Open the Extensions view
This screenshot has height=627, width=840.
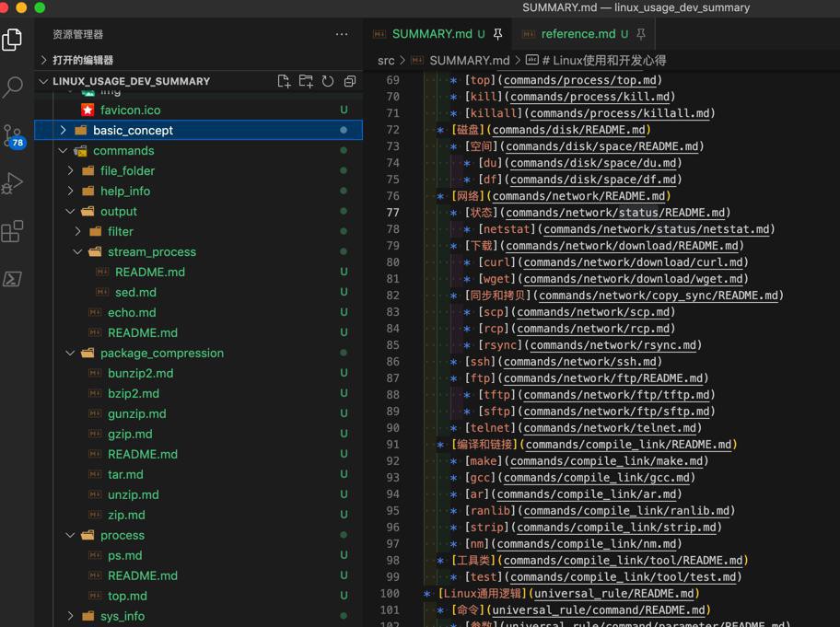[x=12, y=231]
